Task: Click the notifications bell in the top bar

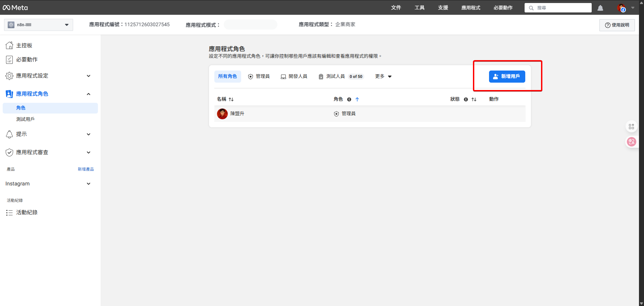Action: (x=600, y=8)
